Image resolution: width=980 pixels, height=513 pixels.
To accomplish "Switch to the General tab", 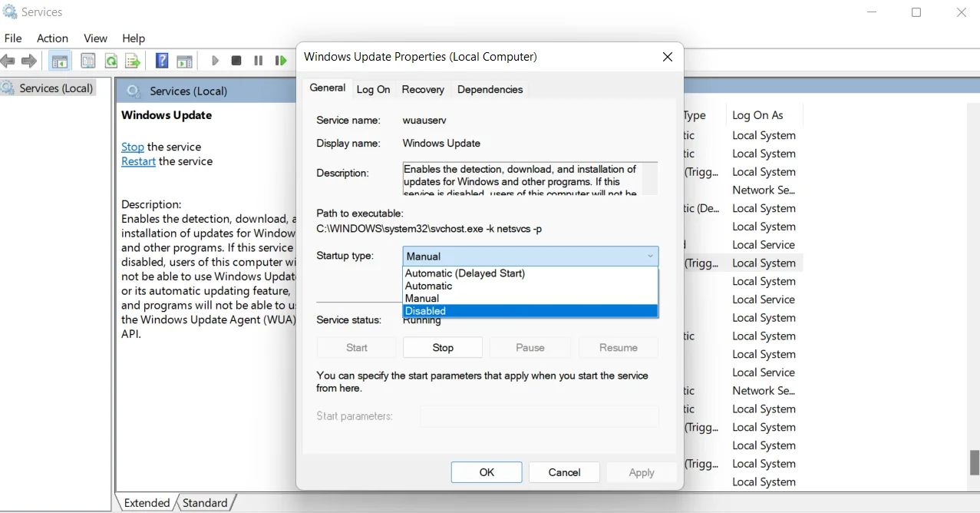I will (x=328, y=88).
